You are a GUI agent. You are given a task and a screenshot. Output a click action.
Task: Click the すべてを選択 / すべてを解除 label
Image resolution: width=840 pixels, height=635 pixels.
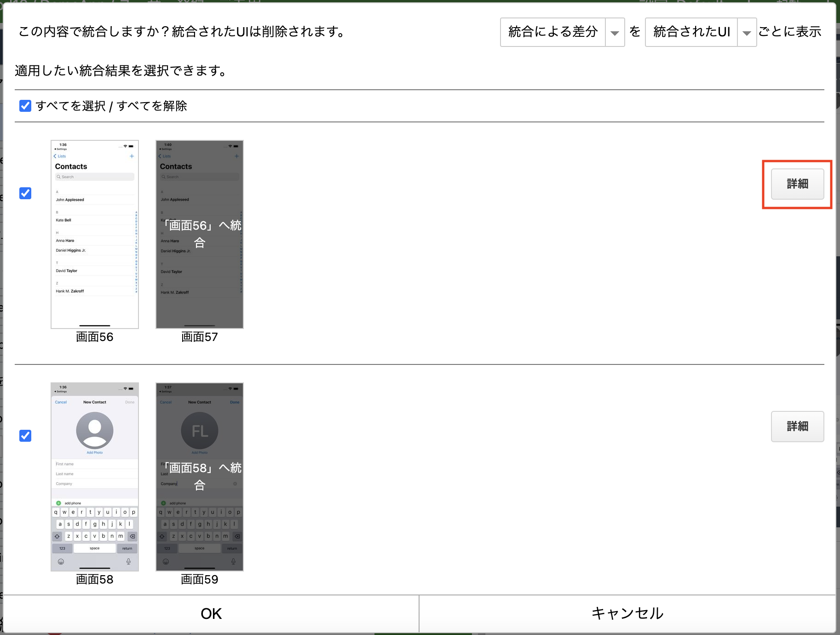[x=111, y=106]
